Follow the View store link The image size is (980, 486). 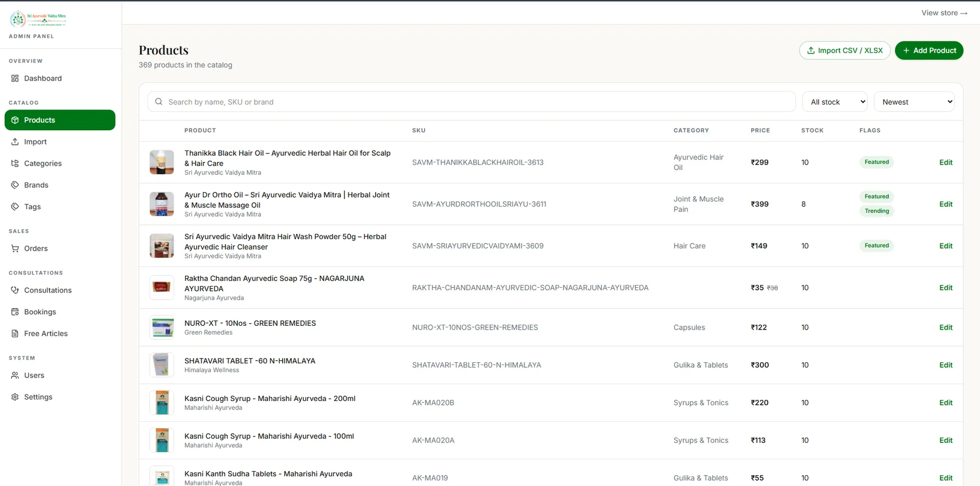[944, 13]
